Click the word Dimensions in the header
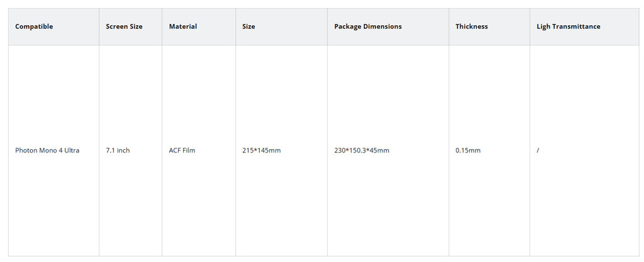Viewport: 644px width, 262px height. 382,26
